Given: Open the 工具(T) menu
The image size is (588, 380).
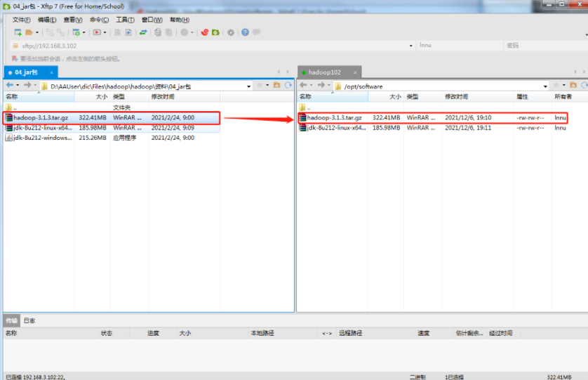Looking at the screenshot, I should pos(126,20).
